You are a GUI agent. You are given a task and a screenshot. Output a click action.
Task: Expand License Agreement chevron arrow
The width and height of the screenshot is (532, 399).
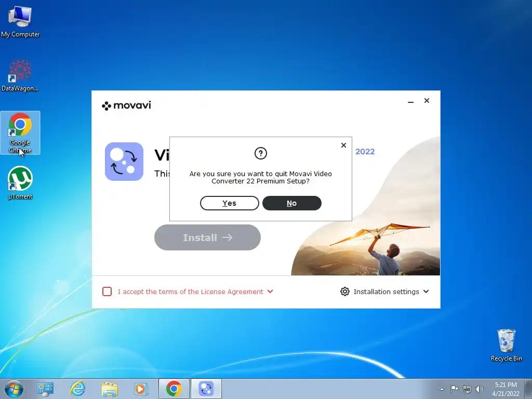(x=270, y=291)
